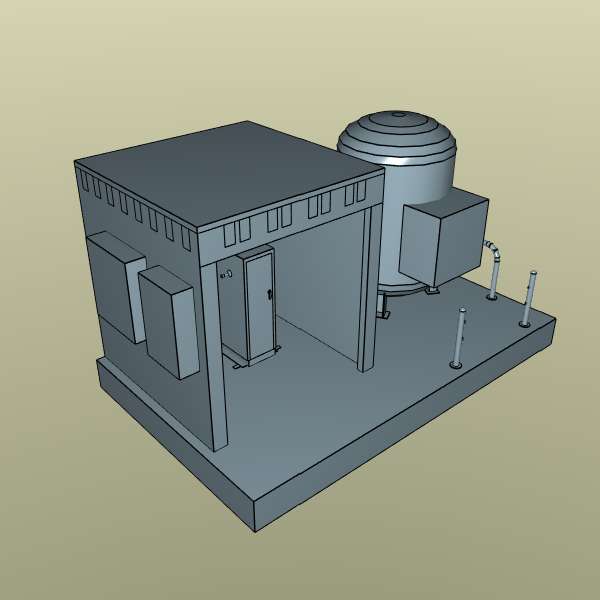Select the bollard at the slab's far right corner
Image resolution: width=600 pixels, height=600 pixels.
[528, 298]
